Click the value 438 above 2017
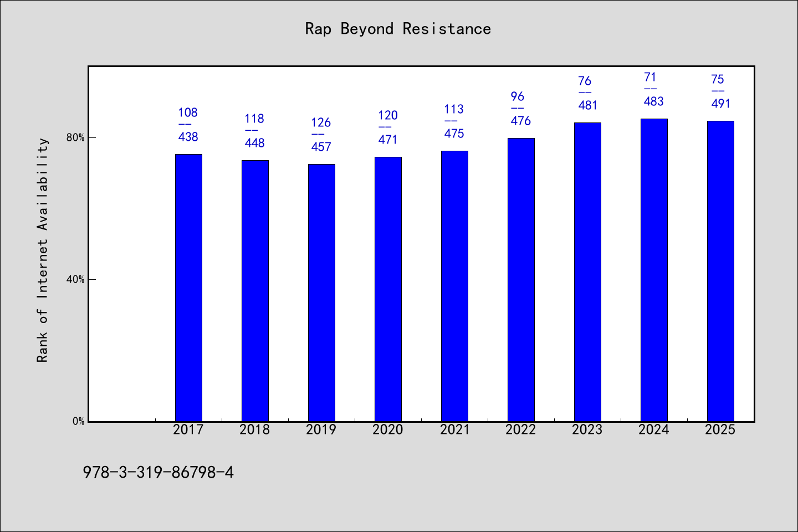The width and height of the screenshot is (798, 532). (188, 137)
